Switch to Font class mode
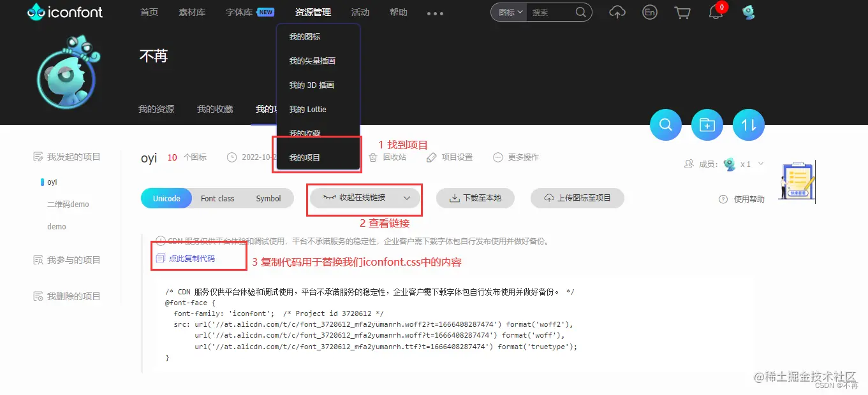 click(x=217, y=198)
